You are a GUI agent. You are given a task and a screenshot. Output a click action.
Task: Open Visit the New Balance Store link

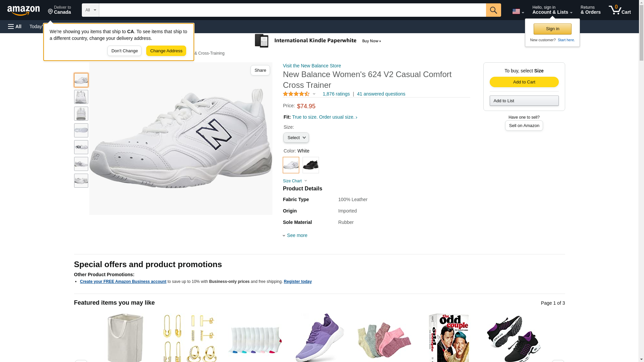click(312, 66)
